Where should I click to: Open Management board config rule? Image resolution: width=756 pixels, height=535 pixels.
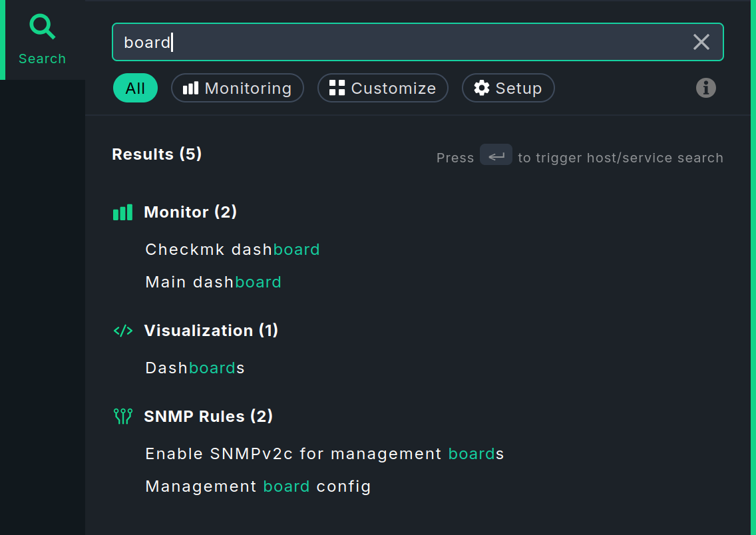[258, 486]
